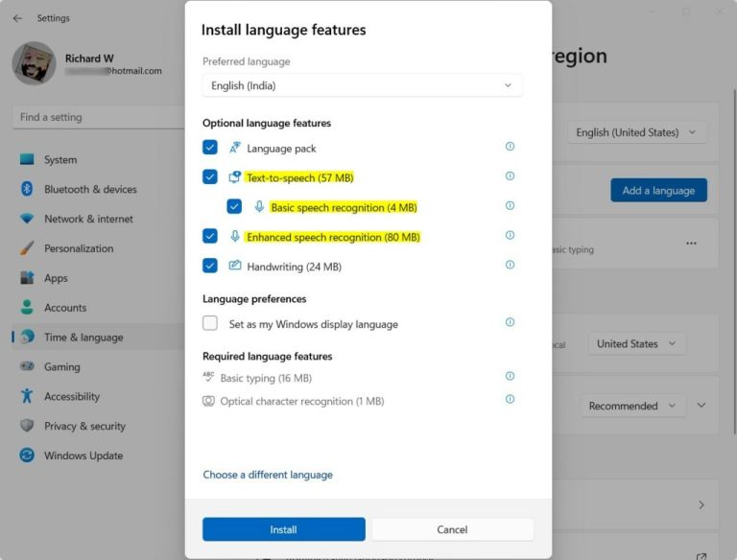
Task: Uncheck Enhanced speech recognition checkbox
Action: [210, 236]
